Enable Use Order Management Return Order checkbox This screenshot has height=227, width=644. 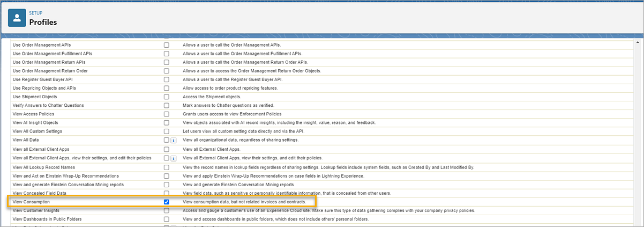[166, 71]
